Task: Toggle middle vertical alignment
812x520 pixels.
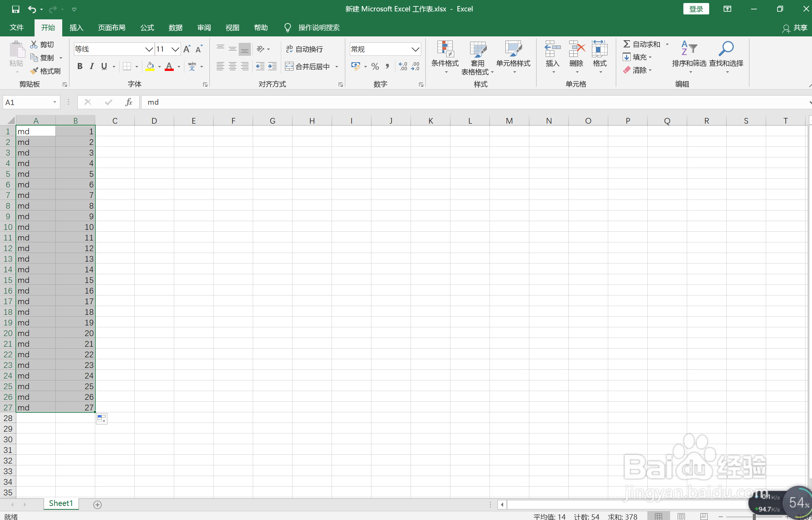Action: click(x=233, y=49)
